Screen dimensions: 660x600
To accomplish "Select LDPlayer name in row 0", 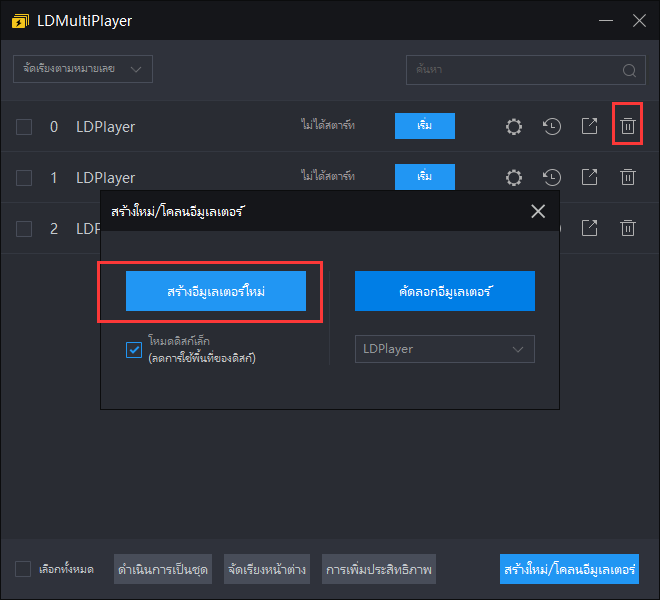I will [105, 127].
